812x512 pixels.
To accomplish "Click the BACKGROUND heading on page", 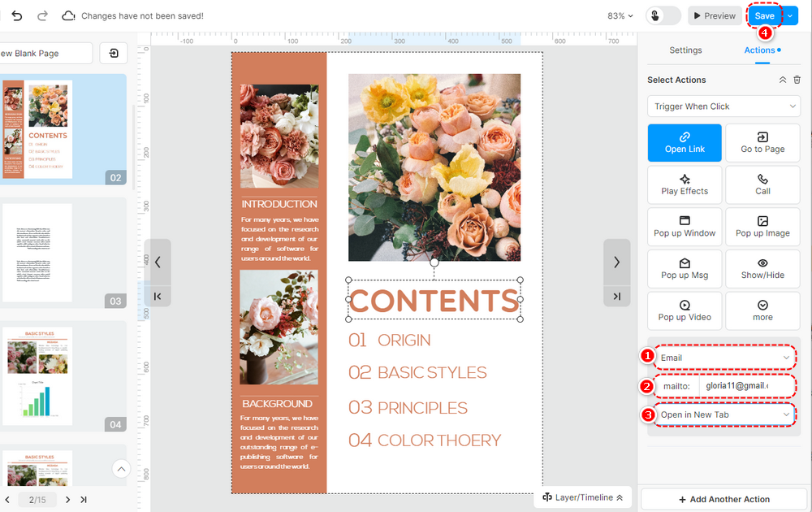I will coord(277,404).
